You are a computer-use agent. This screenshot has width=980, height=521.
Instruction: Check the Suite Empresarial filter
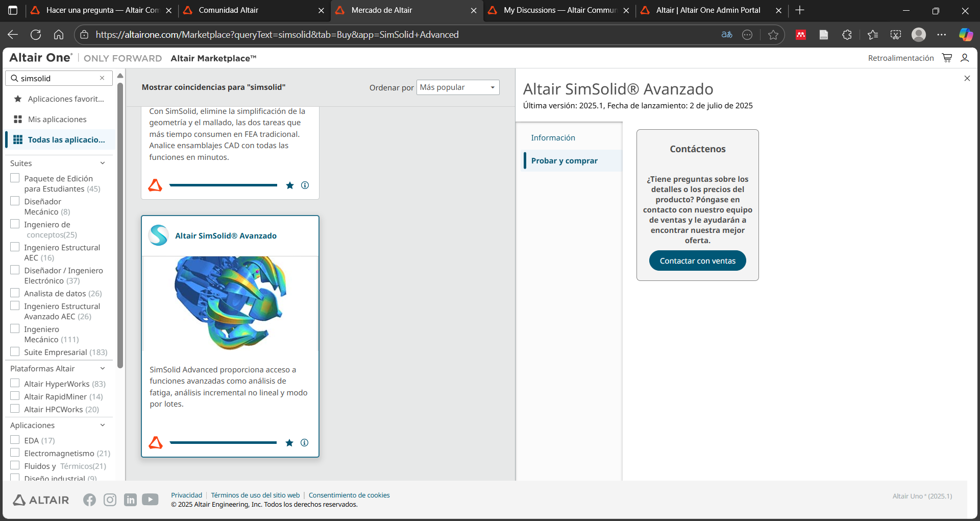click(x=15, y=352)
